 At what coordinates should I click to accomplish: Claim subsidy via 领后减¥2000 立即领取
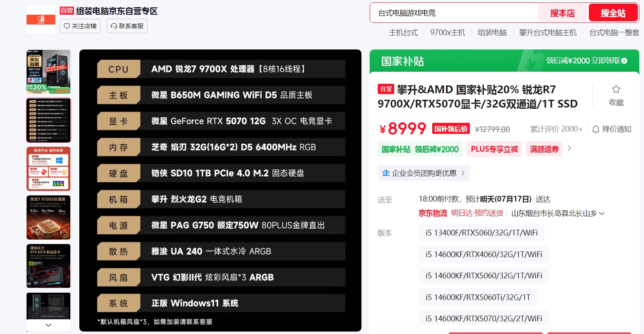click(x=586, y=61)
